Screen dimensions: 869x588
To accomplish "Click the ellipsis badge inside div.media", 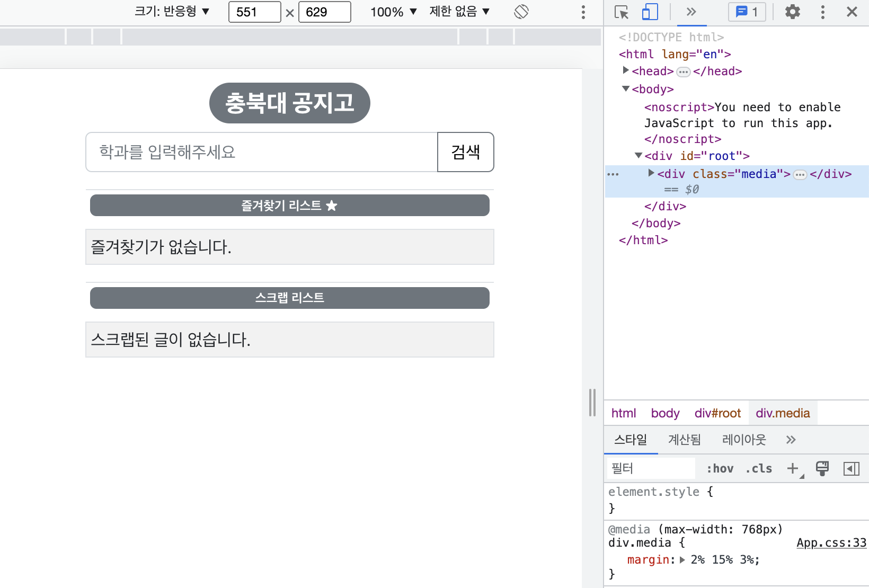I will (x=800, y=175).
